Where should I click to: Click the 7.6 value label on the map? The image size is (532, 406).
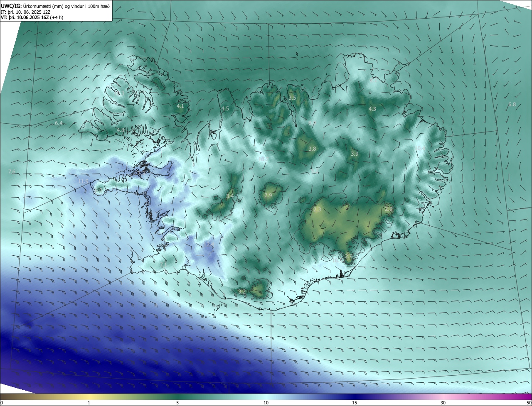click(x=12, y=172)
